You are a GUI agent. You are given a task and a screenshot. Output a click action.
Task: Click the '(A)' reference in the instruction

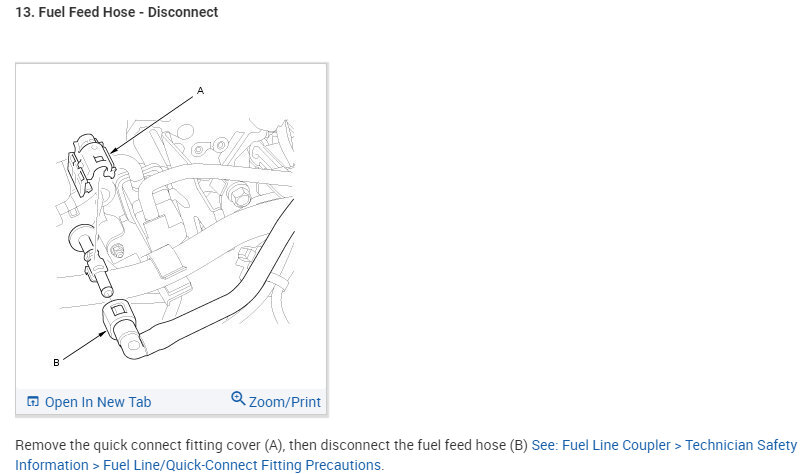271,445
